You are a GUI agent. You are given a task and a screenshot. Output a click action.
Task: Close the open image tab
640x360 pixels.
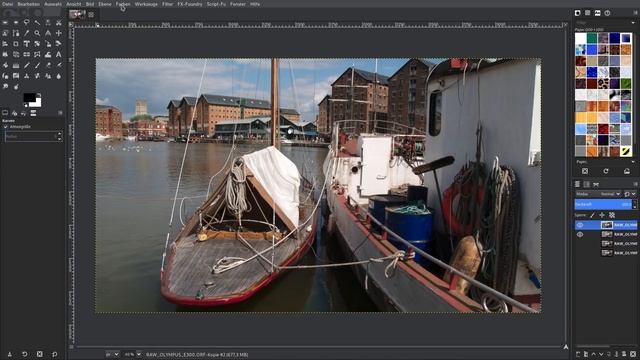click(x=91, y=15)
